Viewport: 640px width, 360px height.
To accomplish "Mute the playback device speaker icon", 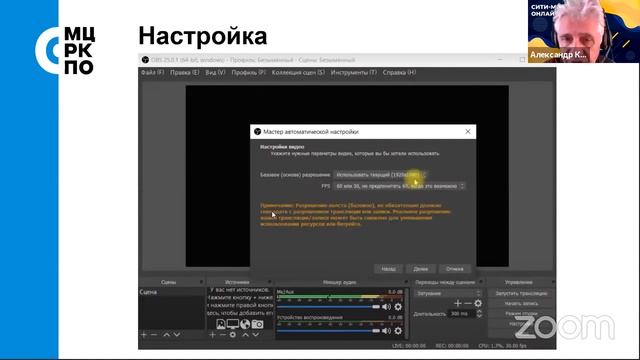I will (x=386, y=331).
